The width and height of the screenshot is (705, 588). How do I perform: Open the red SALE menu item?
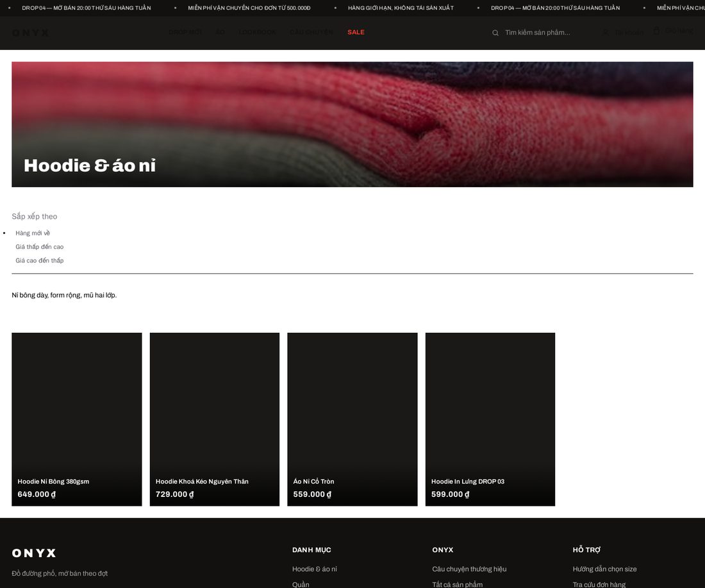point(356,33)
